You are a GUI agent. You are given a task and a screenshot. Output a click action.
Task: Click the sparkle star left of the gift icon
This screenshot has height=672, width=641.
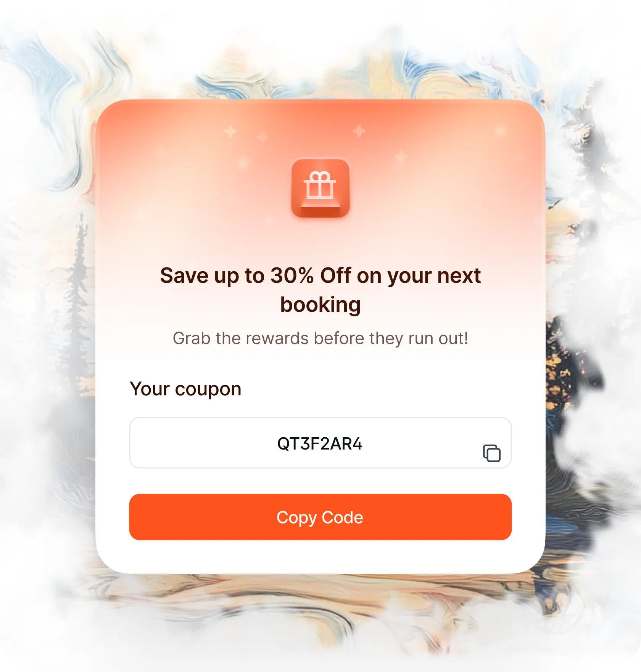(230, 131)
